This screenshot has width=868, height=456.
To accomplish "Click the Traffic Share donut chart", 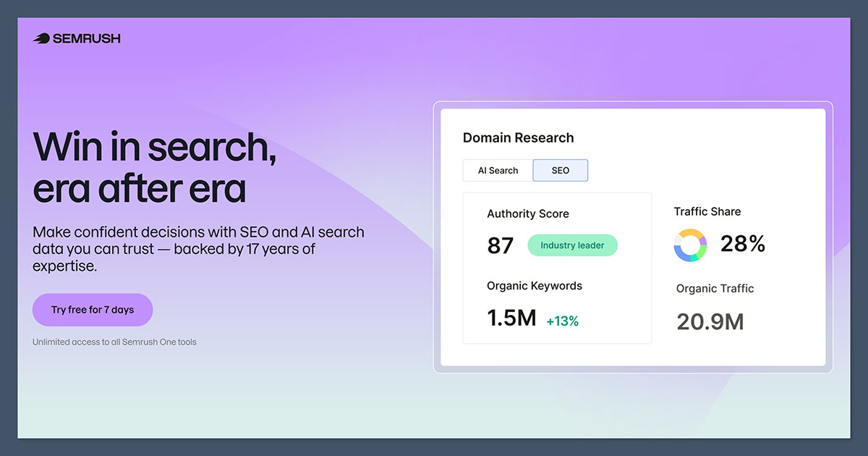I will pos(690,245).
